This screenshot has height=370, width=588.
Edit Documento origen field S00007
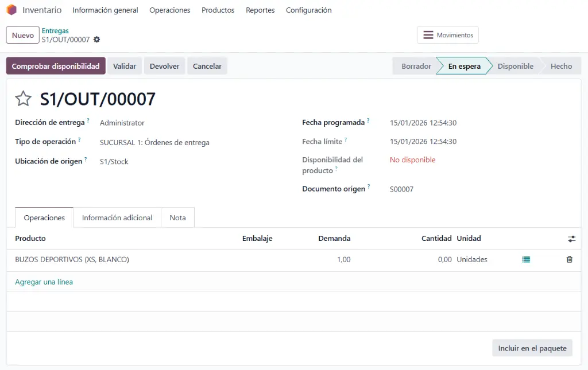point(401,189)
